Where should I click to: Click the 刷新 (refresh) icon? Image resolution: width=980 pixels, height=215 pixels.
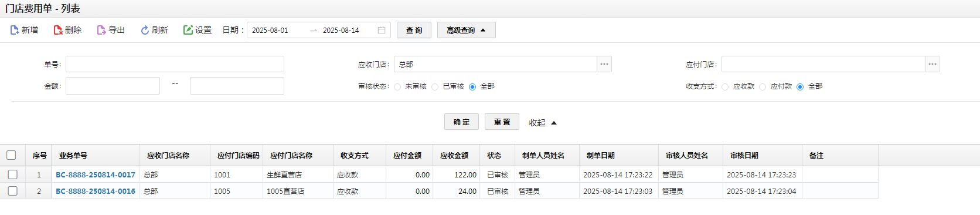[145, 30]
